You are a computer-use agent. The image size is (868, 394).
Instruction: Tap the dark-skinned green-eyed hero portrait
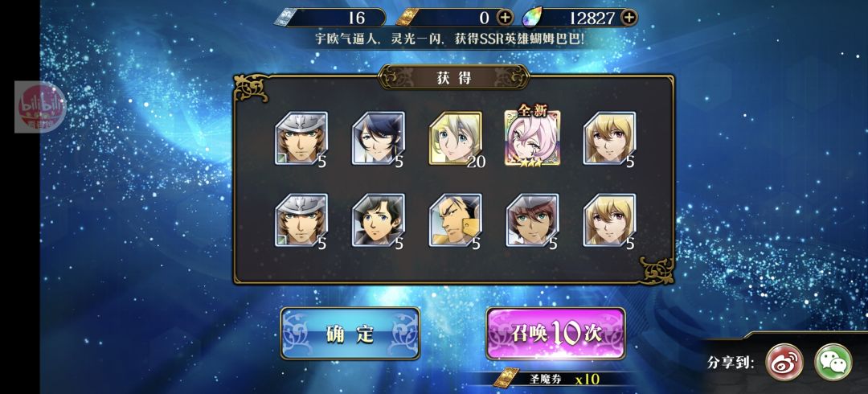click(532, 220)
